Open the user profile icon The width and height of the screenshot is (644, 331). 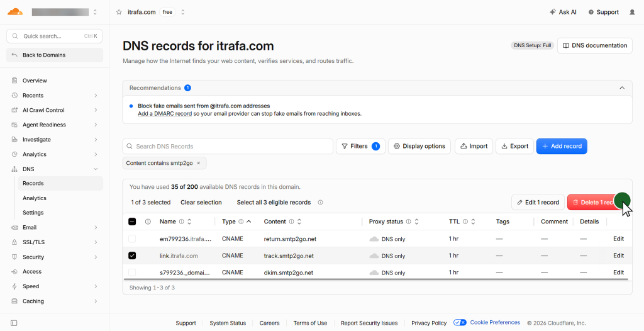(x=632, y=13)
